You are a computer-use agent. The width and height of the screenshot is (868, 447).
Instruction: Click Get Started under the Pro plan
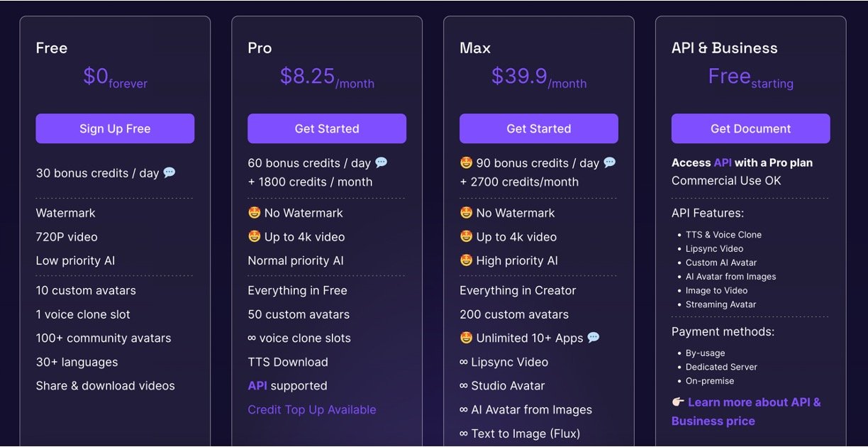327,128
